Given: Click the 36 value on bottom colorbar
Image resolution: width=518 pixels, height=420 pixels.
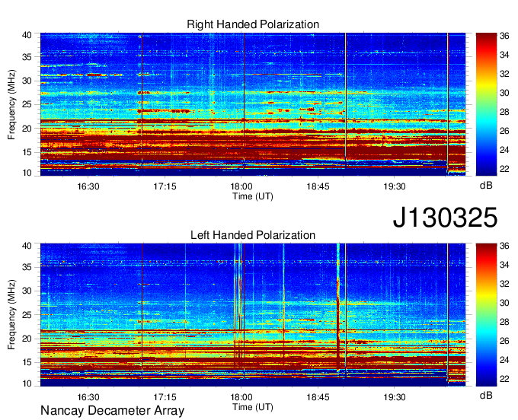Looking at the screenshot, I should [x=504, y=246].
